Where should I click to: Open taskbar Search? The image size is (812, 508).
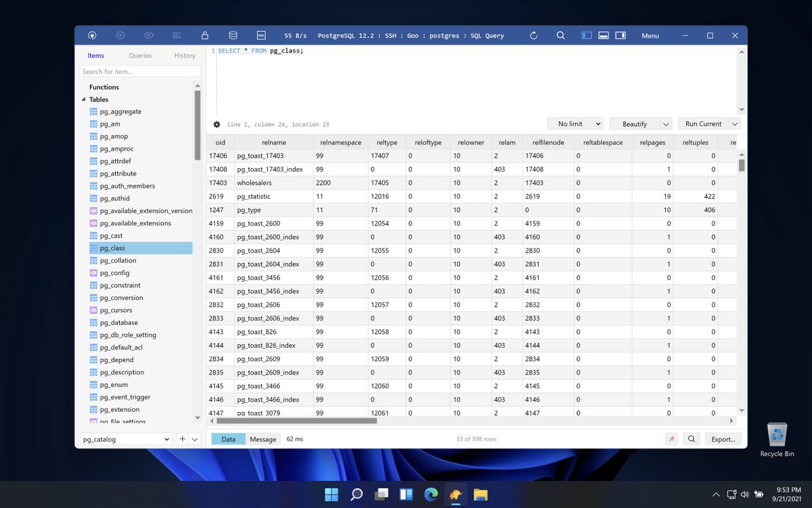click(x=357, y=494)
